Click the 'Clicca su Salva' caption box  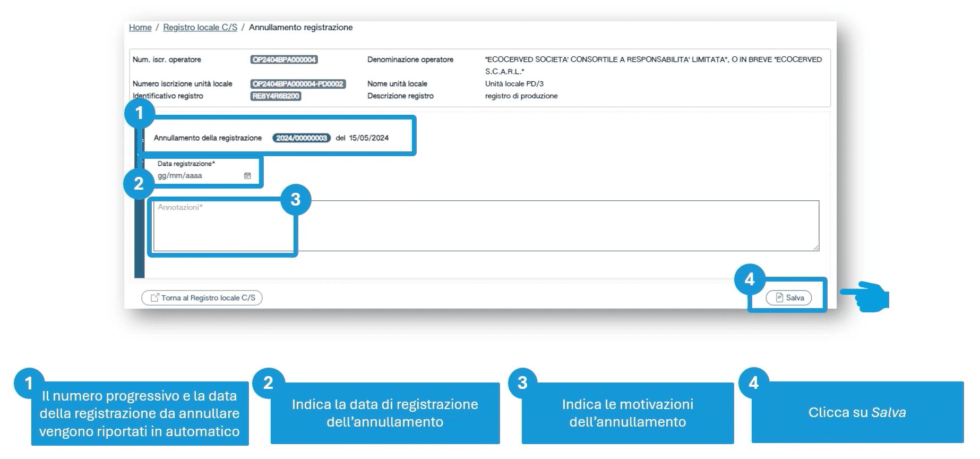857,412
